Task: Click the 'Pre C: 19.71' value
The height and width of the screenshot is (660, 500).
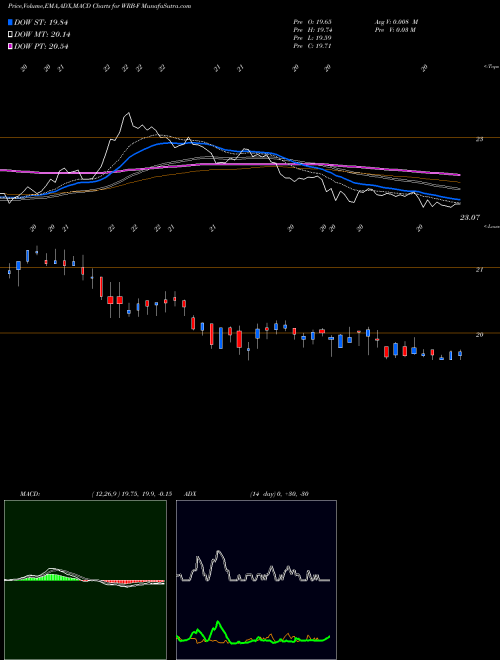Action: 314,46
